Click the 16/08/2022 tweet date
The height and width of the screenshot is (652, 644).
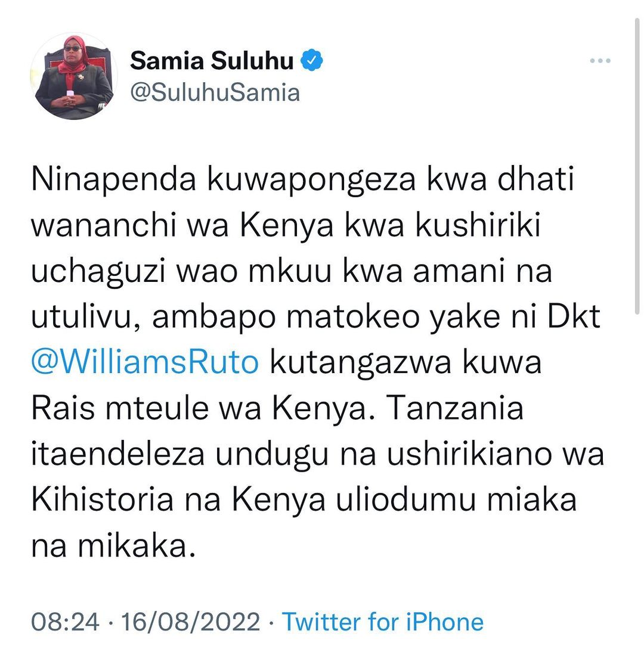[x=191, y=622]
